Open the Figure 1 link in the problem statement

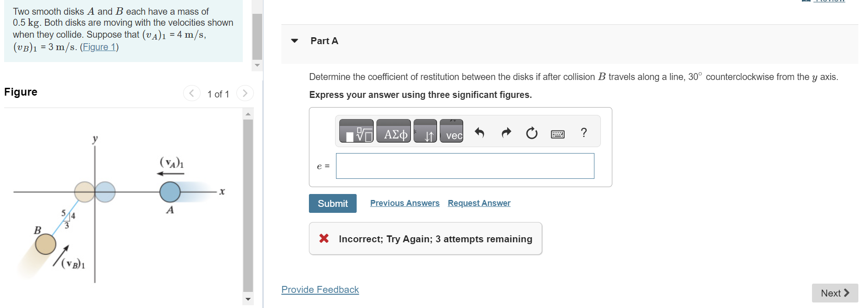(x=99, y=46)
